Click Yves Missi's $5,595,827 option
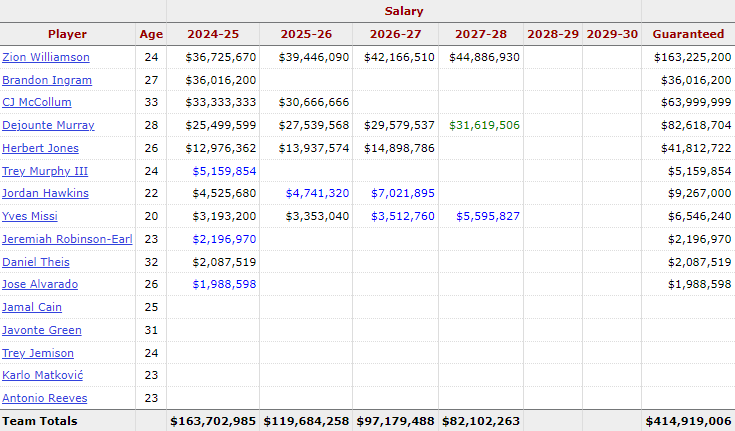This screenshot has height=431, width=735. click(x=488, y=216)
